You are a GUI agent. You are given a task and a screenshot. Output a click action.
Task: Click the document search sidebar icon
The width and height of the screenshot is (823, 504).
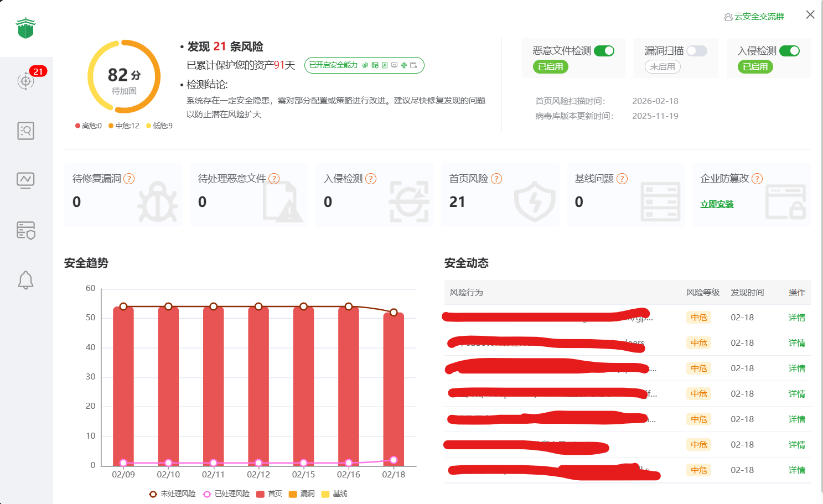pyautogui.click(x=26, y=131)
